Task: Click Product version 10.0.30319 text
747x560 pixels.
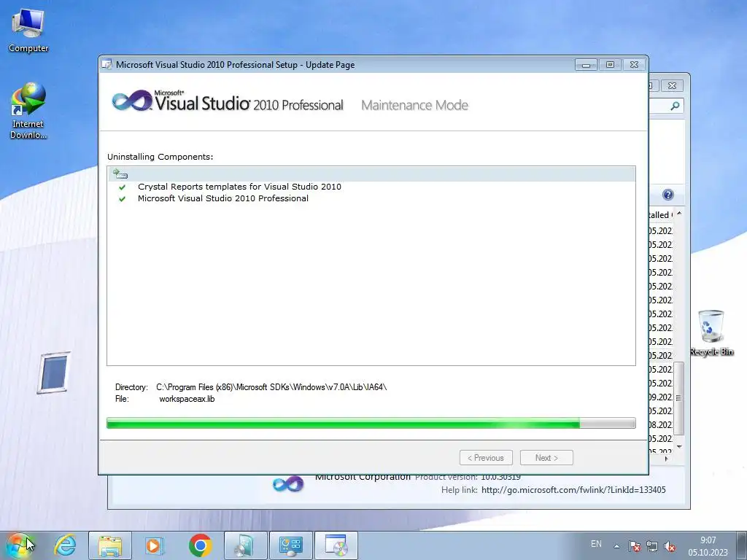Action: pyautogui.click(x=468, y=477)
